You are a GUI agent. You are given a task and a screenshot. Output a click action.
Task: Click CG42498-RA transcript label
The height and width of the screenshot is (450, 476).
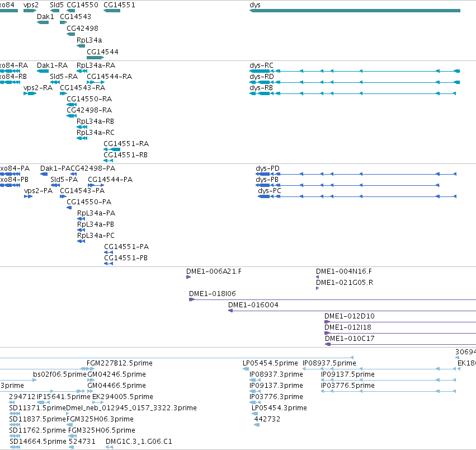pyautogui.click(x=89, y=110)
